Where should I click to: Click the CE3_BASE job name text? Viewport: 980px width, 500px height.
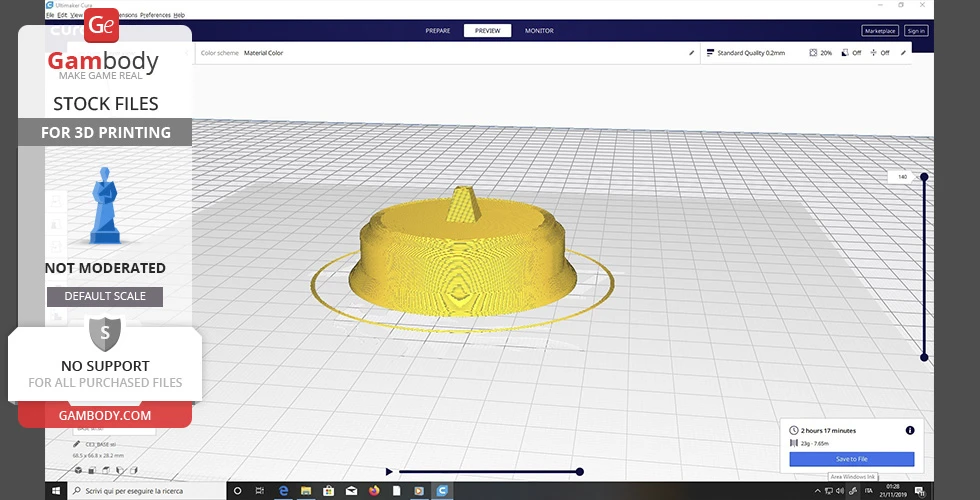point(100,444)
